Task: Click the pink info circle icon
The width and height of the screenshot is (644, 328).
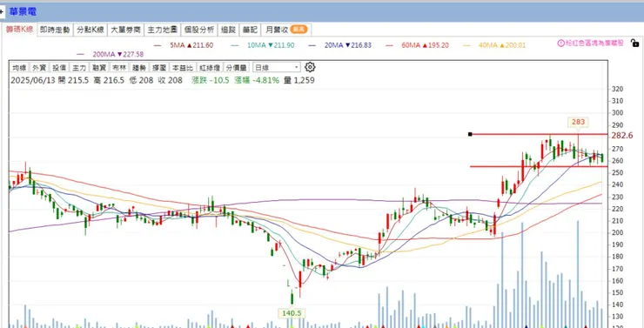Action: click(560, 43)
